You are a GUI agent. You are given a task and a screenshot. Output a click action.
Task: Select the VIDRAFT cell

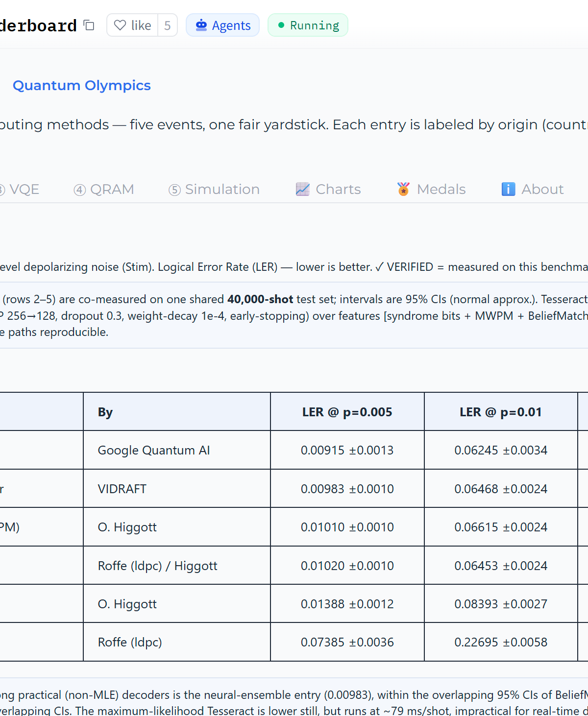(177, 489)
